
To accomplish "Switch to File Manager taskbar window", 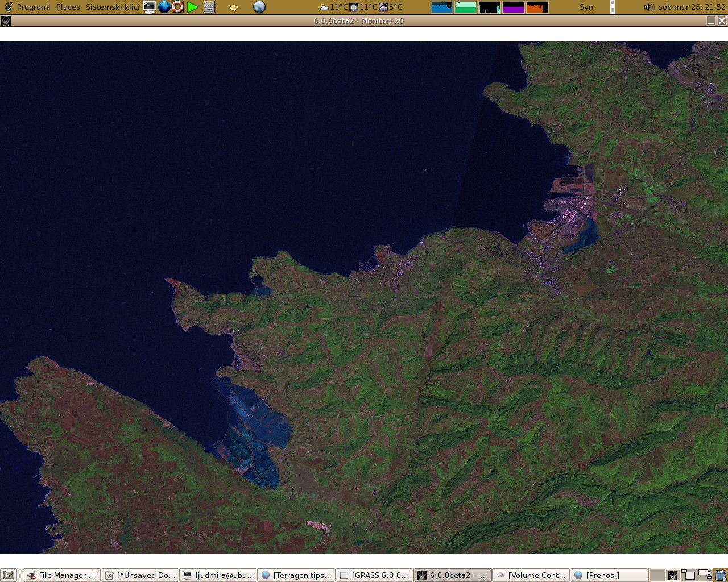I will coord(61,575).
